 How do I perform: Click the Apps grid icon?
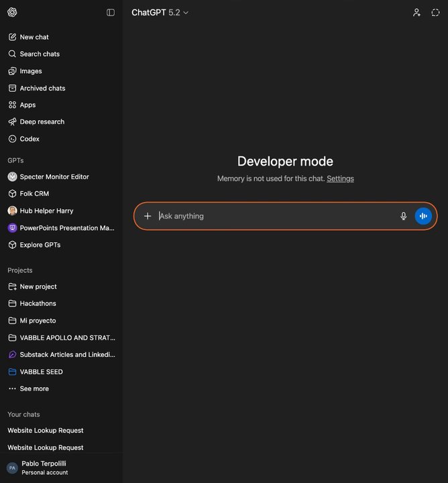12,105
